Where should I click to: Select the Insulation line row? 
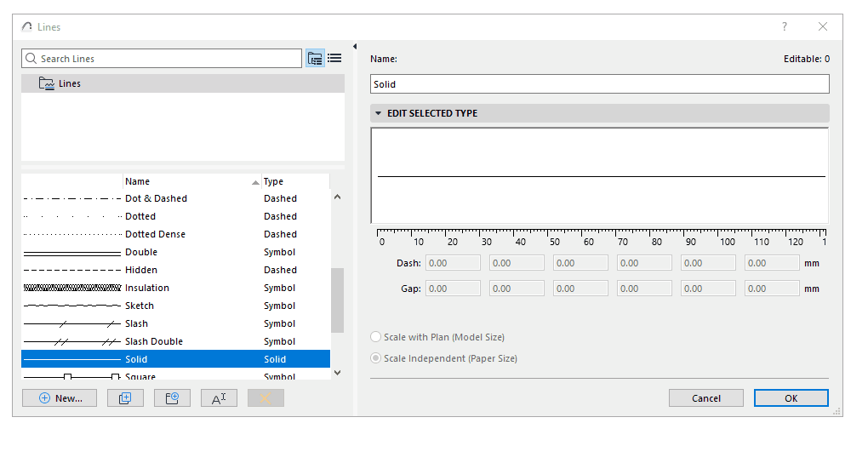point(175,288)
